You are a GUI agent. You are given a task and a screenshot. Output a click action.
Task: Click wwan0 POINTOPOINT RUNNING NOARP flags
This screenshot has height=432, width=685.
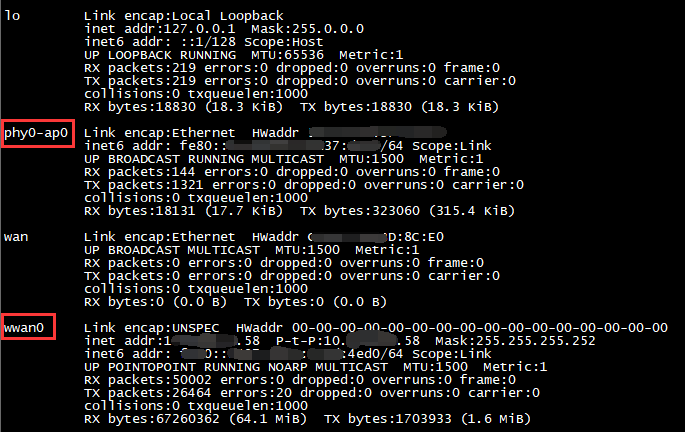pyautogui.click(x=248, y=367)
